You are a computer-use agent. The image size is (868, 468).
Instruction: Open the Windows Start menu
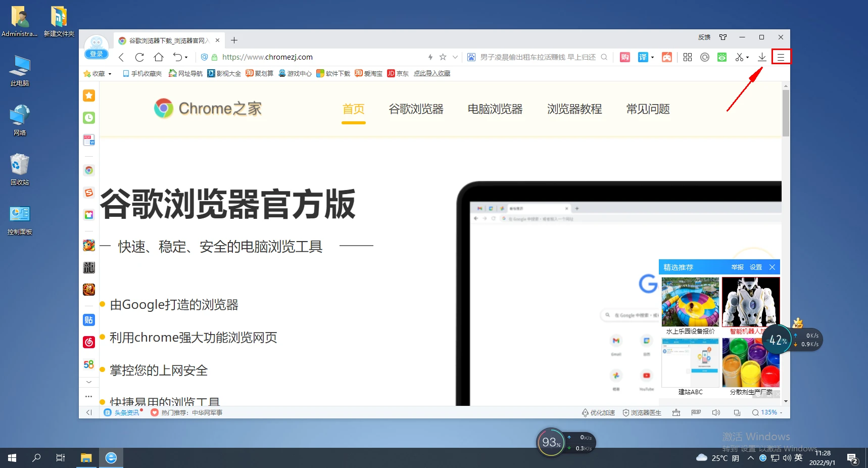[12, 458]
